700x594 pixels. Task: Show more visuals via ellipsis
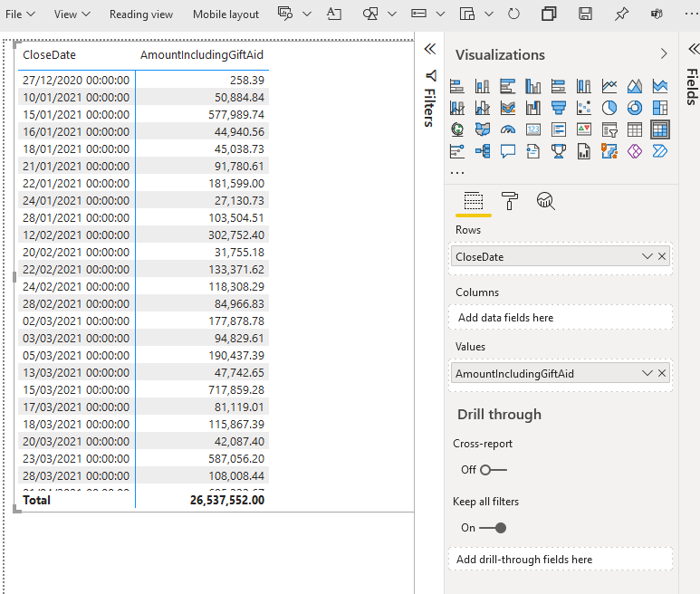point(457,172)
